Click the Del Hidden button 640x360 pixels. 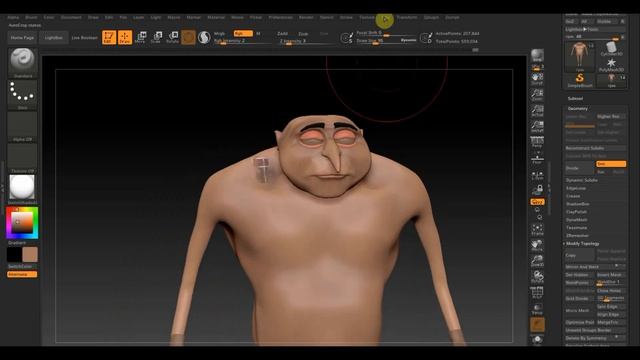(580, 275)
